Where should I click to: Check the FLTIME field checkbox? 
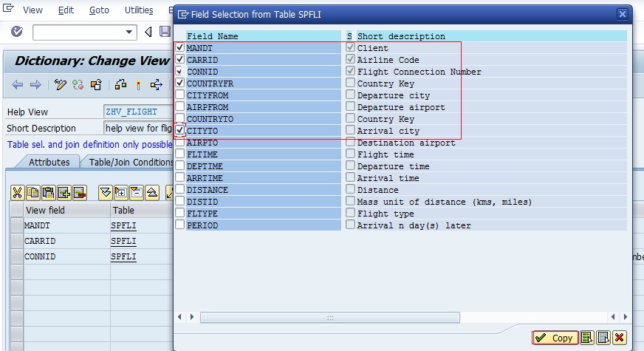pyautogui.click(x=180, y=154)
